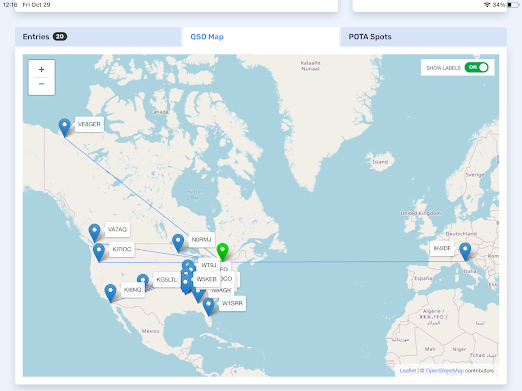Switch to the POTA Spots tab
The width and height of the screenshot is (522, 391).
424,37
